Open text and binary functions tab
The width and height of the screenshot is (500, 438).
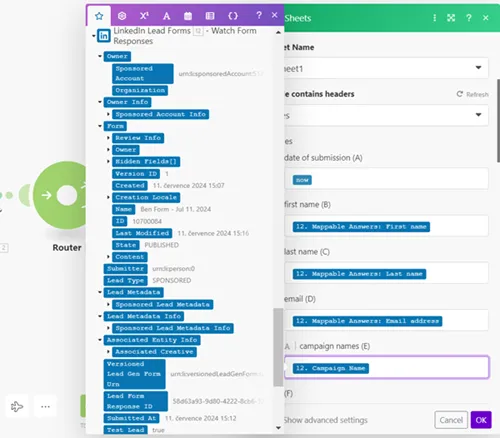click(166, 16)
